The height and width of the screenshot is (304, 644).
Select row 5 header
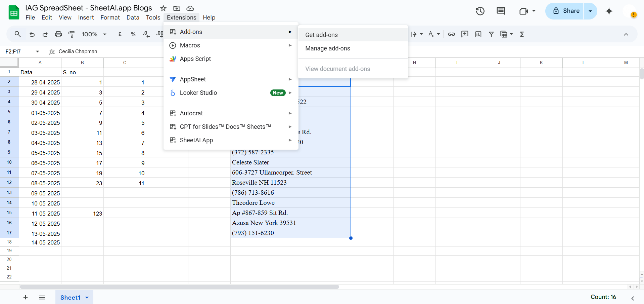(x=9, y=112)
